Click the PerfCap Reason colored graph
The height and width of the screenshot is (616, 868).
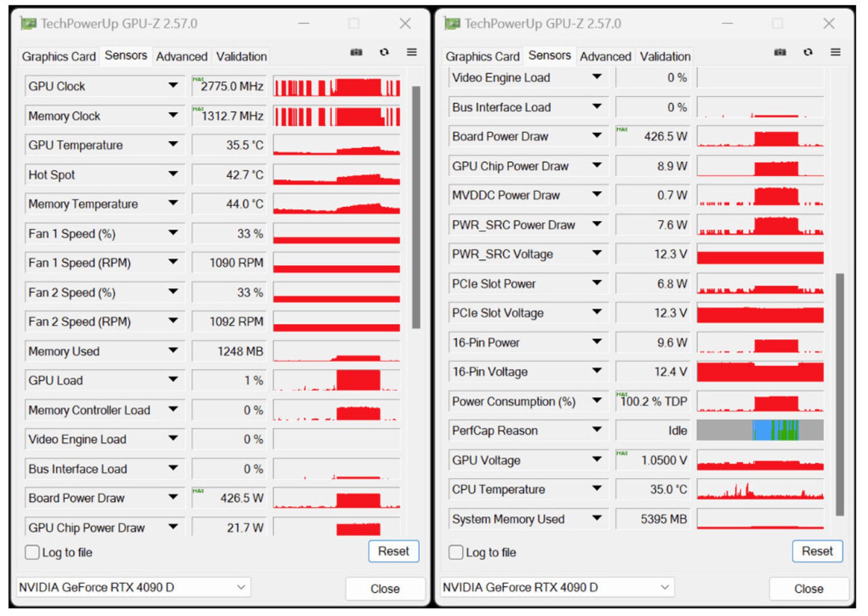[760, 430]
